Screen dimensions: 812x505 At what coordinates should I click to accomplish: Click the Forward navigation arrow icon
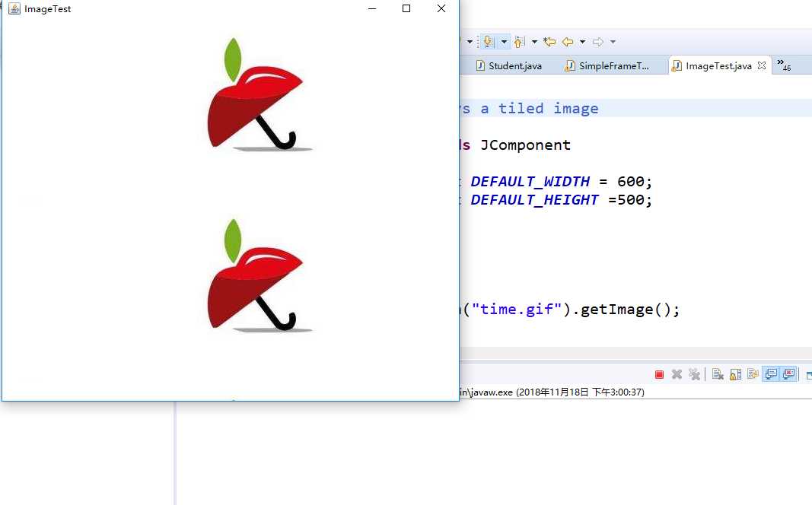point(598,41)
